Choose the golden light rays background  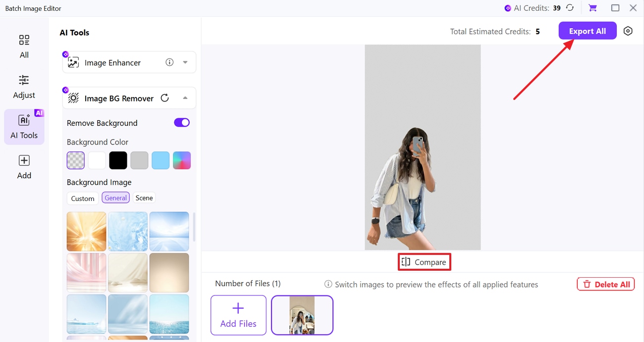(x=87, y=231)
